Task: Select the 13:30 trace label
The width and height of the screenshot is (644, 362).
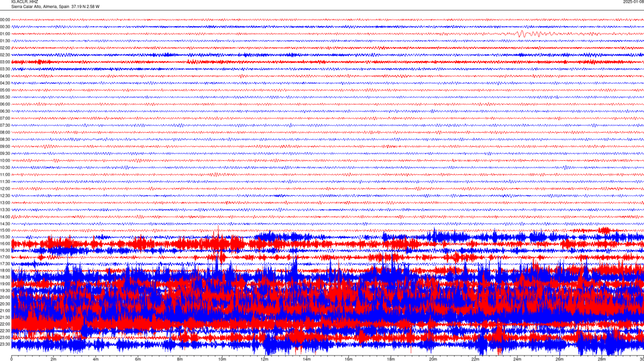Action: click(x=5, y=210)
